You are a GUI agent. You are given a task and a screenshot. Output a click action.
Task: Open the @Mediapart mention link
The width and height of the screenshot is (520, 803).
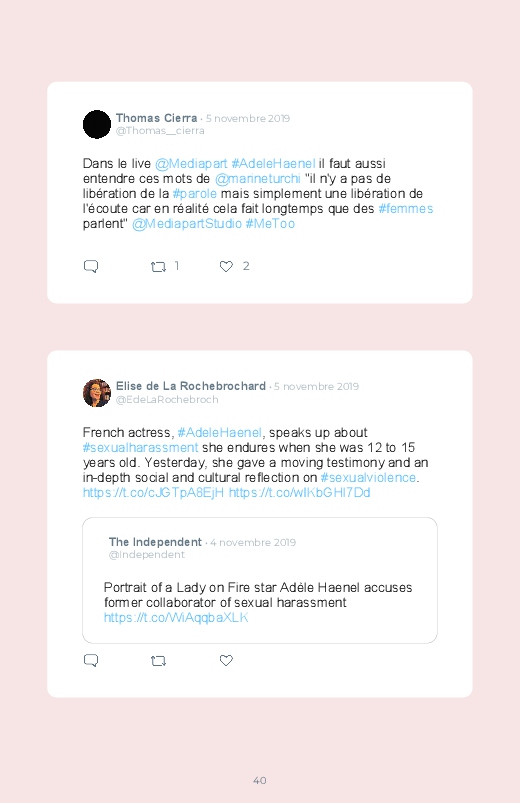pos(191,164)
